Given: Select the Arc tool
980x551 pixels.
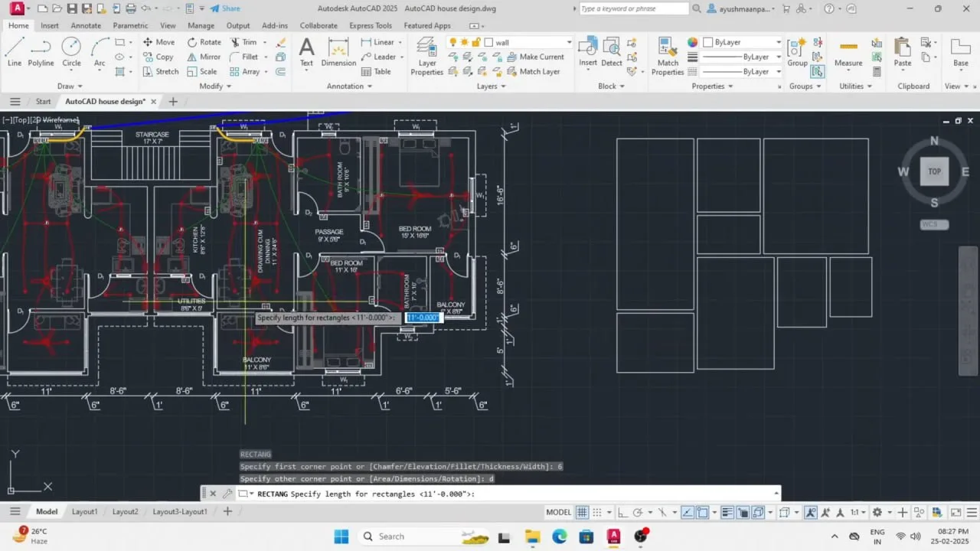Looking at the screenshot, I should click(x=100, y=52).
